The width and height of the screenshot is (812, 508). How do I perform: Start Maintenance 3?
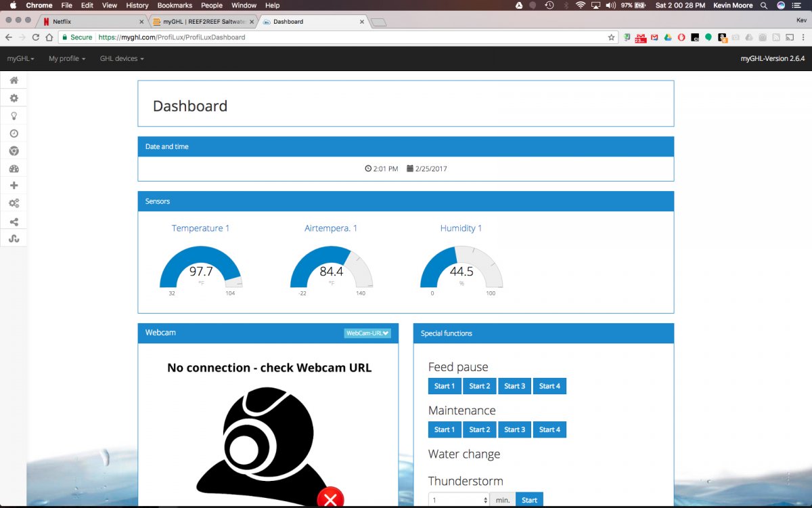coord(514,429)
